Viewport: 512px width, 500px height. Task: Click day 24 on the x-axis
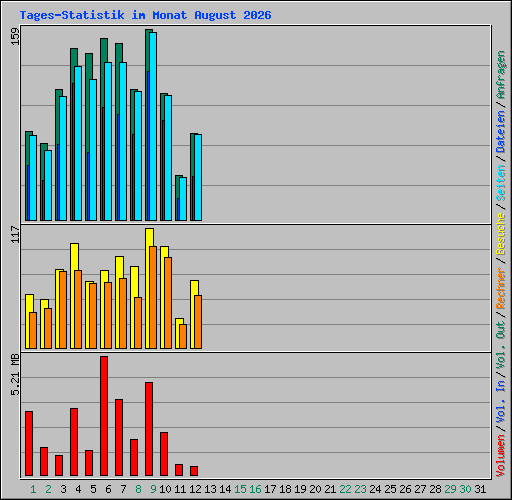click(375, 489)
